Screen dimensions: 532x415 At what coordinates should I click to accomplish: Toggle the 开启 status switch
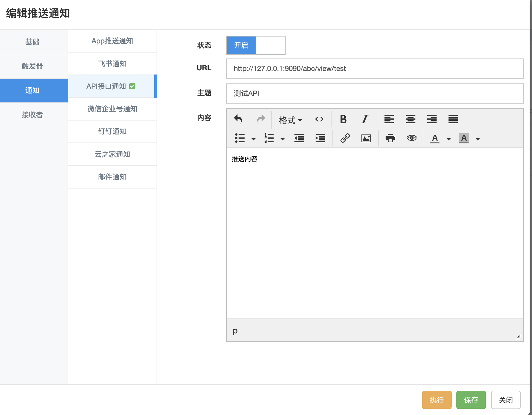pyautogui.click(x=256, y=45)
